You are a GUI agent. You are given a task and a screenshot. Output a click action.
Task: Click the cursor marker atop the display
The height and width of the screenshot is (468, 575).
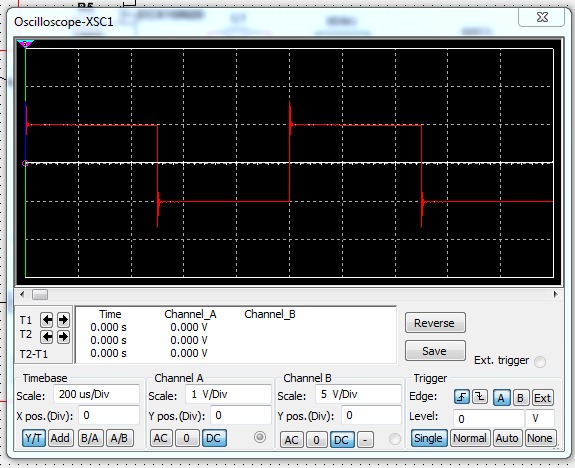coord(25,44)
